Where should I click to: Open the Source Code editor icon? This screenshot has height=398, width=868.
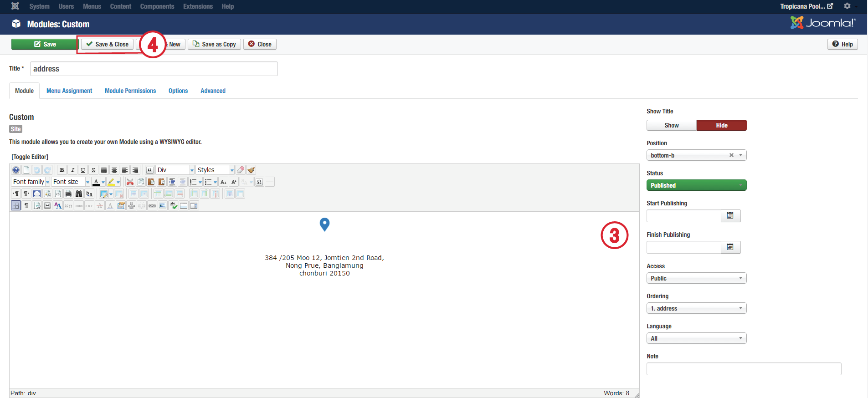pyautogui.click(x=58, y=194)
